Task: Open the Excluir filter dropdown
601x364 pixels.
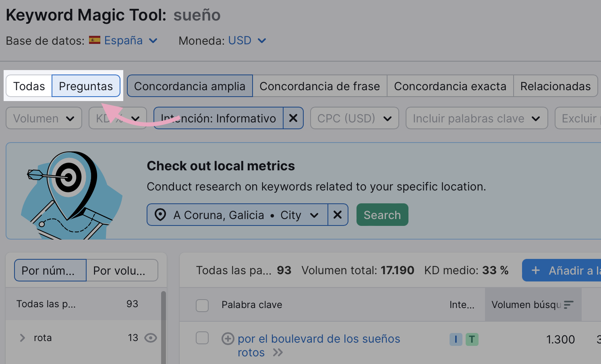Action: point(578,118)
